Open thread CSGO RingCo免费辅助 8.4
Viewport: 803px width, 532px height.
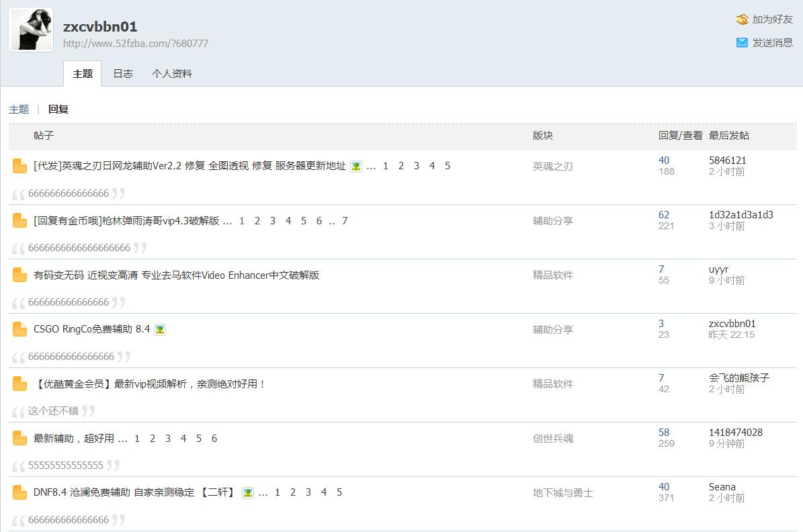click(x=91, y=329)
